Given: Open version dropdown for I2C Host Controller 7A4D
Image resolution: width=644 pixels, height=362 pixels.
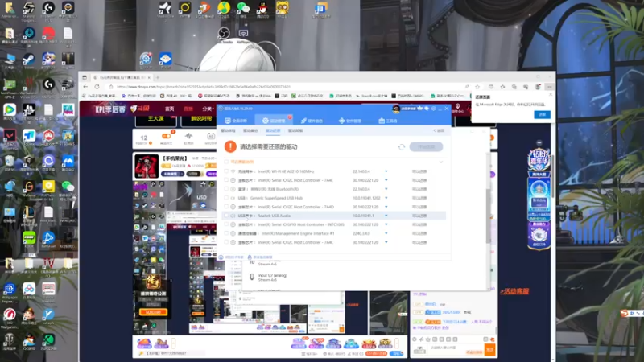Looking at the screenshot, I should coord(386,207).
